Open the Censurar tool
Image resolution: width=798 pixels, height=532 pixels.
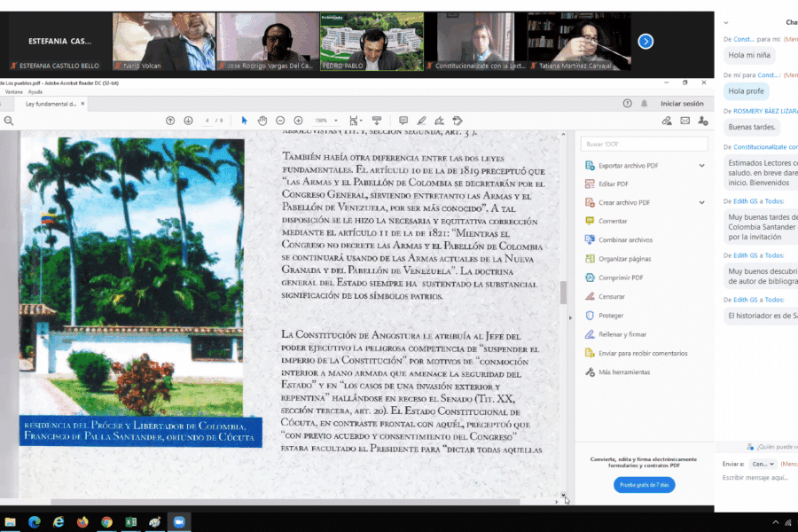click(611, 296)
